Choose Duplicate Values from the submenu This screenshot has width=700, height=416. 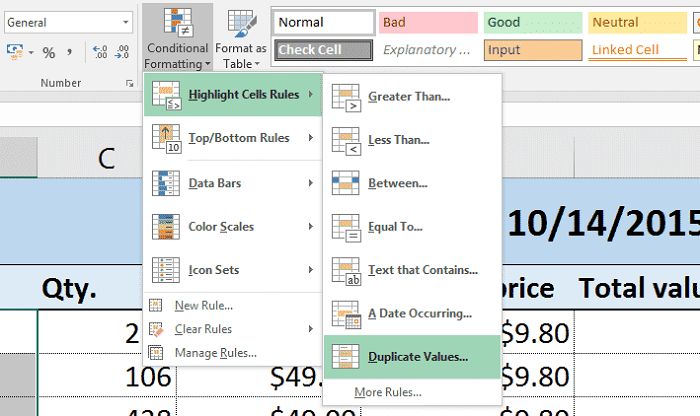click(x=417, y=356)
